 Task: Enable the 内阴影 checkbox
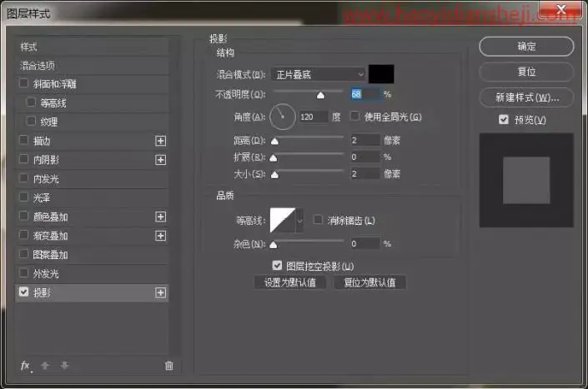point(23,159)
